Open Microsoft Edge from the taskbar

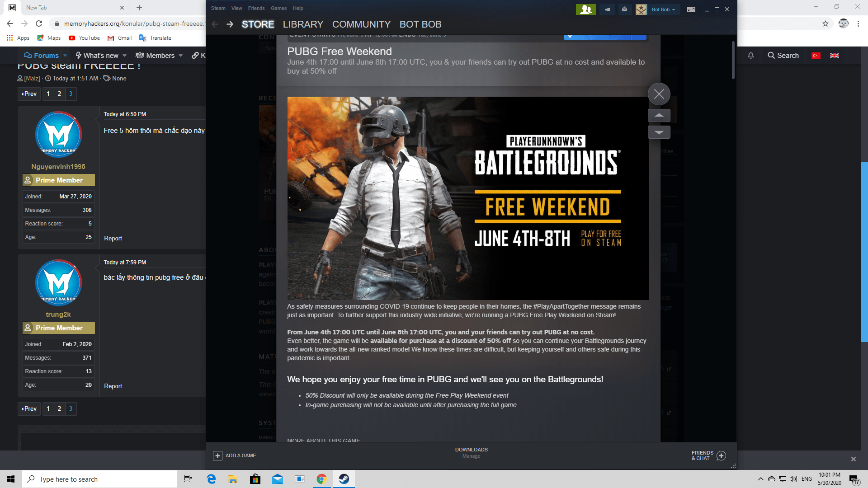click(x=211, y=479)
